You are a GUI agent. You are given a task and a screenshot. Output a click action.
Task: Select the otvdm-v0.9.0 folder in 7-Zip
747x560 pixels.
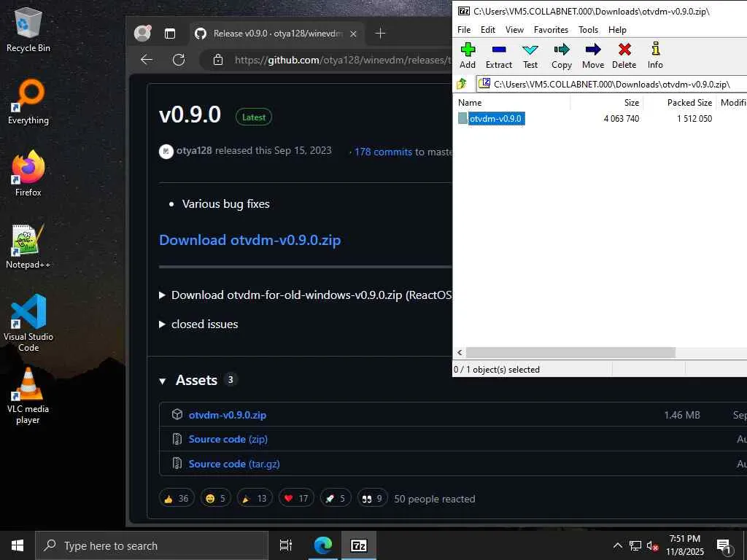[x=495, y=119]
